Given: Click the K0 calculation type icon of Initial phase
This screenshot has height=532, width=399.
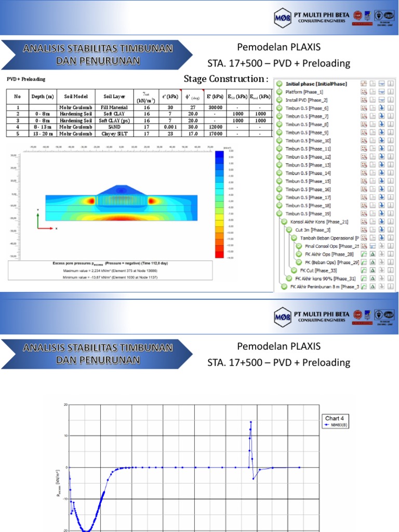Looking at the screenshot, I should (x=364, y=84).
